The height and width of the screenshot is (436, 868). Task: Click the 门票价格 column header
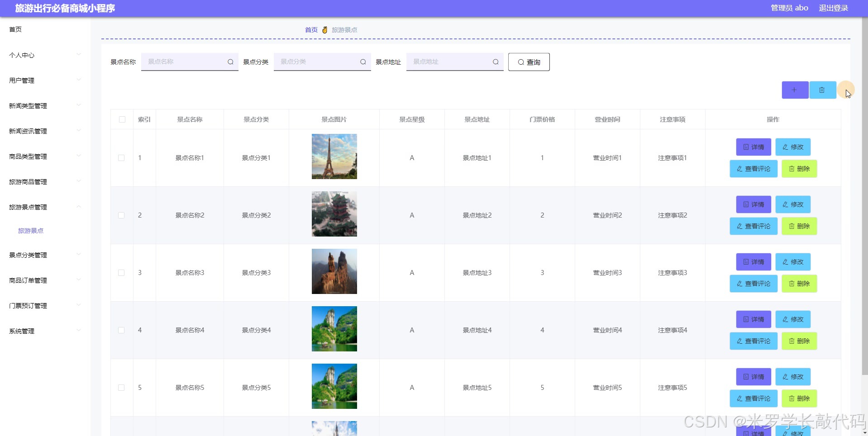(542, 119)
